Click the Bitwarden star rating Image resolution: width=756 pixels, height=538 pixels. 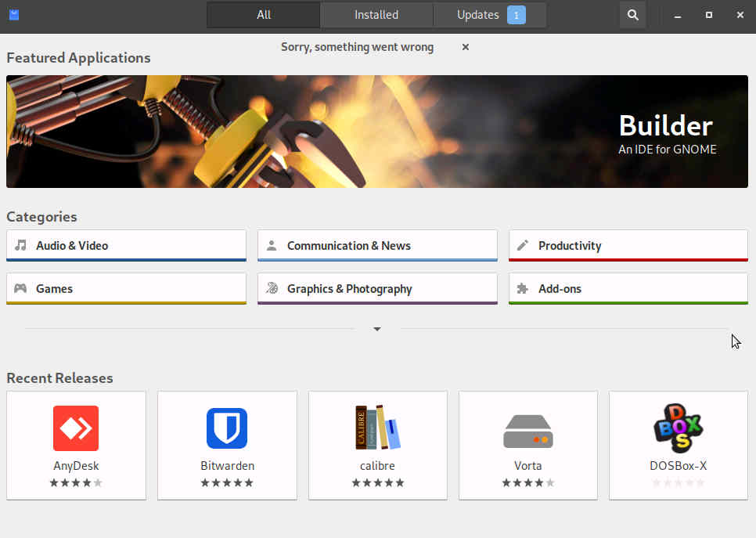(227, 482)
